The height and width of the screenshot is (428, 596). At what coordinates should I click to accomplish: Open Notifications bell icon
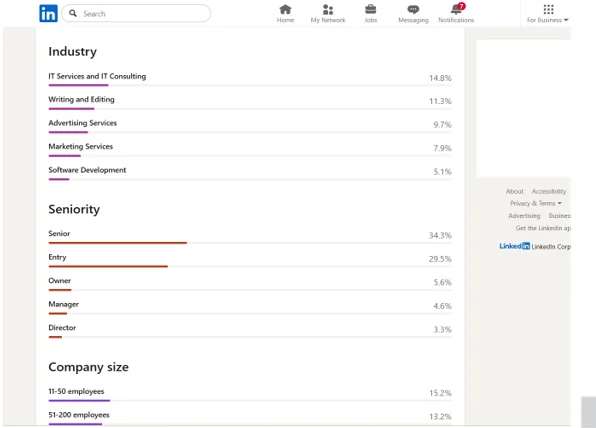[x=456, y=9]
